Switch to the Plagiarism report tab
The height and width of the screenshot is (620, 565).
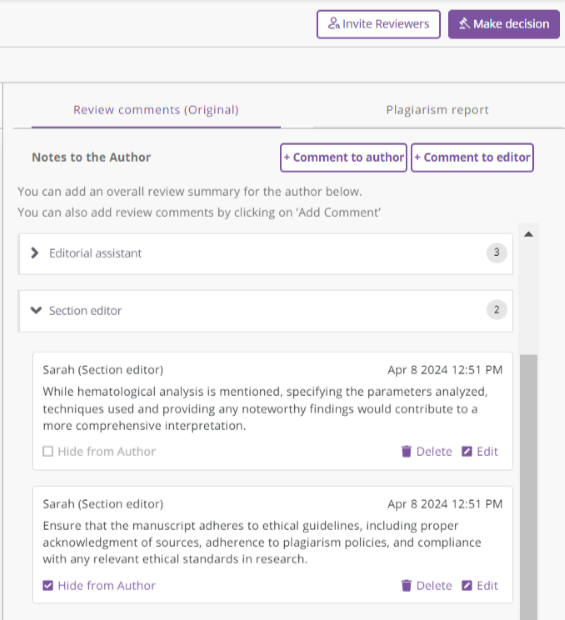point(437,110)
